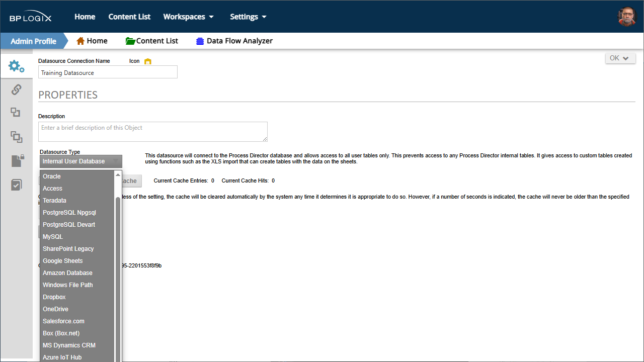This screenshot has width=644, height=362.
Task: Choose OneDrive datasource type
Action: (77, 309)
